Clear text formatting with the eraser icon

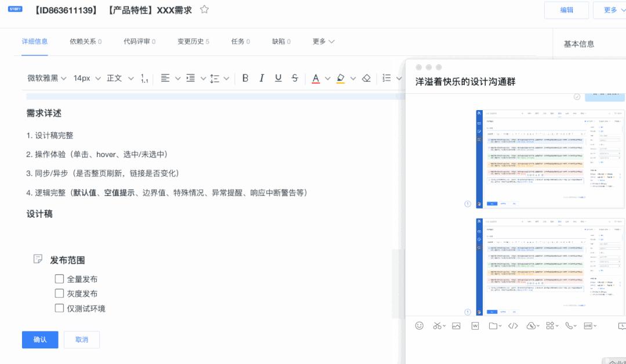tap(366, 77)
